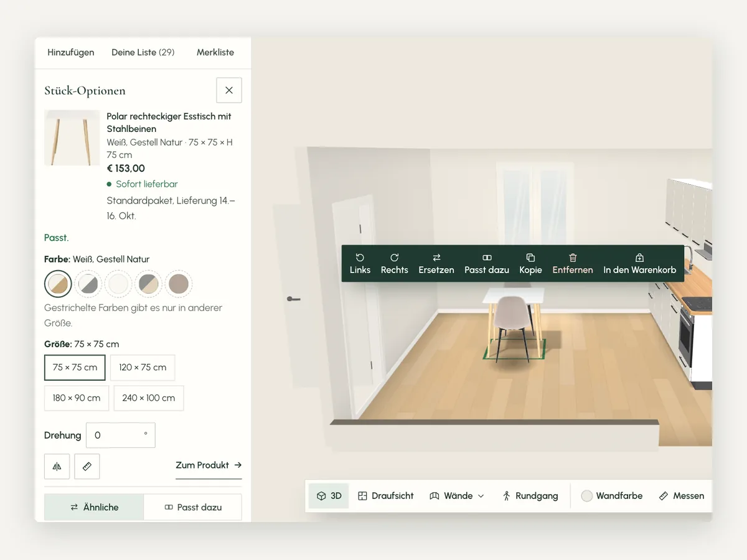This screenshot has height=560, width=747.
Task: Open the Zum Produkt link
Action: [x=209, y=465]
